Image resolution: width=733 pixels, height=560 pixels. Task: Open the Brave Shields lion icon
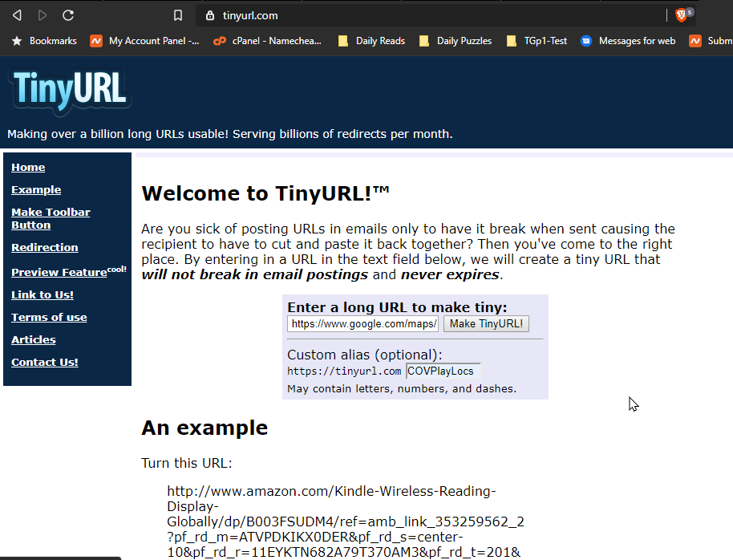(x=681, y=15)
